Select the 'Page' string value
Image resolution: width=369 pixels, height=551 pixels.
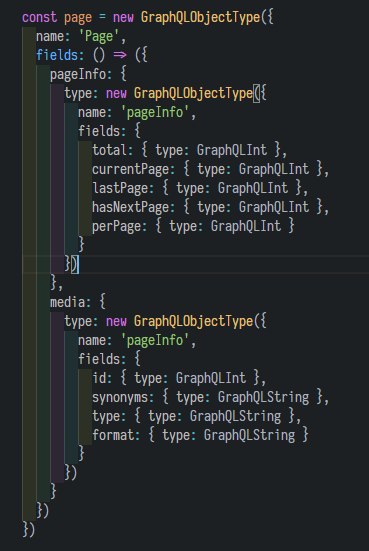pos(99,37)
